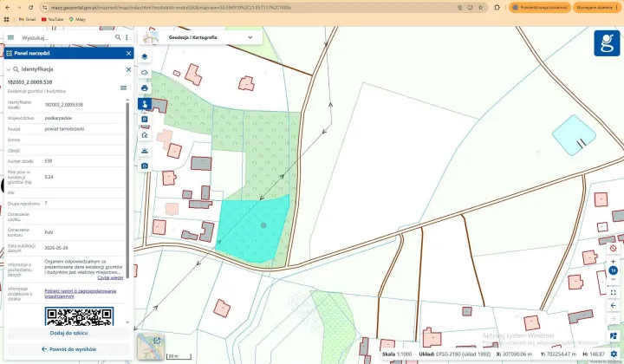Click browser back arrow
Screen dimensions: 624x364
8,7
